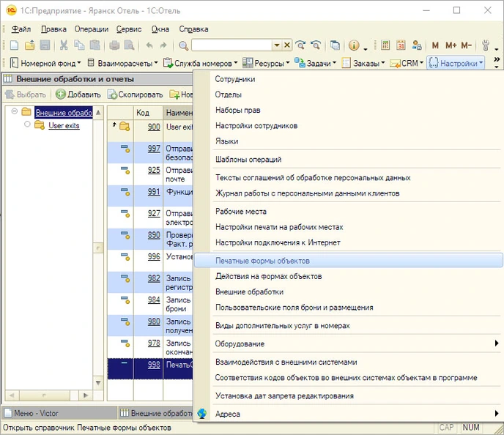The image size is (504, 435).
Task: Click the M+ memory button
Action: pos(451,45)
